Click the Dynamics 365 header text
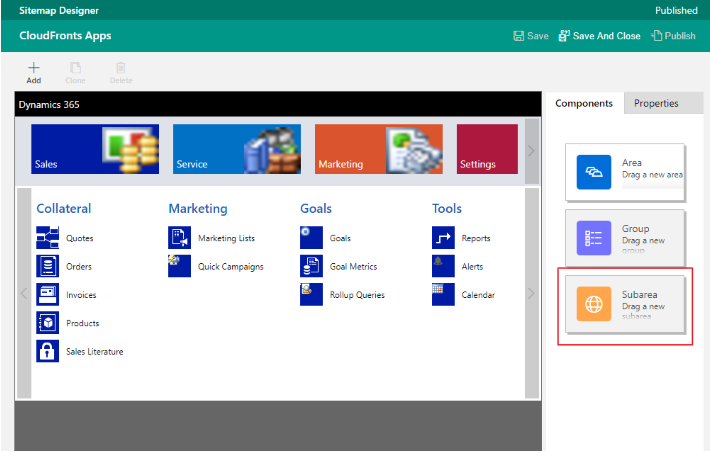 pyautogui.click(x=49, y=105)
